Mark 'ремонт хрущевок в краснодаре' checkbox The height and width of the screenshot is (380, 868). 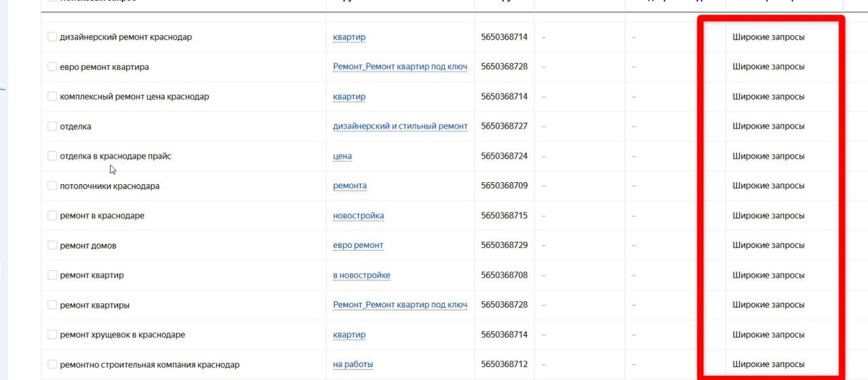point(52,334)
